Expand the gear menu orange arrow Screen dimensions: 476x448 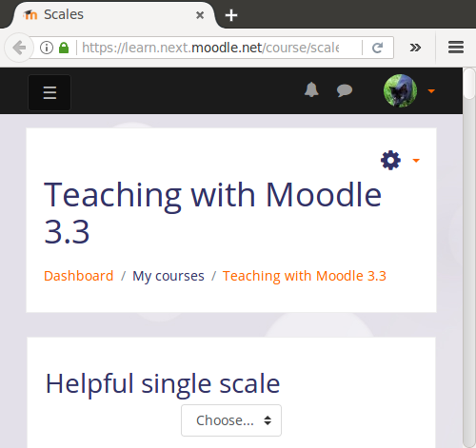[416, 161]
